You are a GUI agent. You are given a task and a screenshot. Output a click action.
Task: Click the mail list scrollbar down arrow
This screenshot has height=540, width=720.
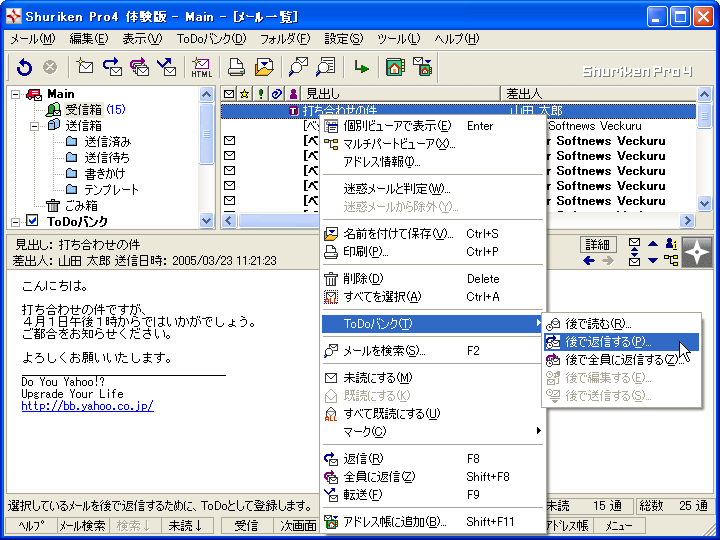click(x=704, y=202)
